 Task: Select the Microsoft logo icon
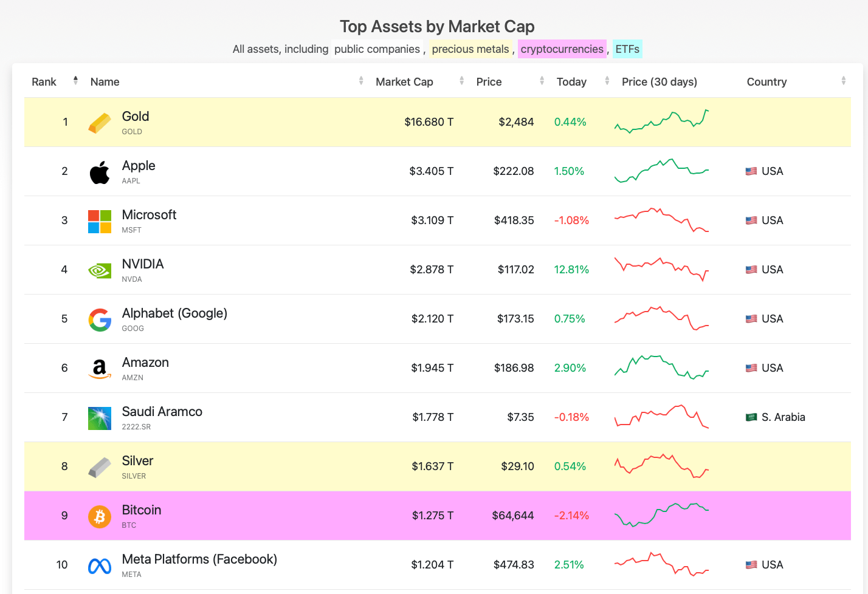coord(100,221)
